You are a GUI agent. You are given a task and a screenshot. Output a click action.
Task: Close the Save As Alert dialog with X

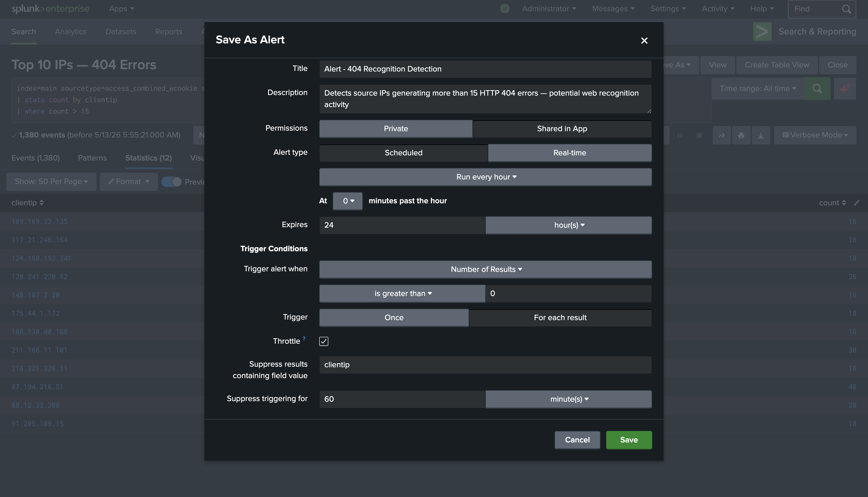click(x=644, y=40)
